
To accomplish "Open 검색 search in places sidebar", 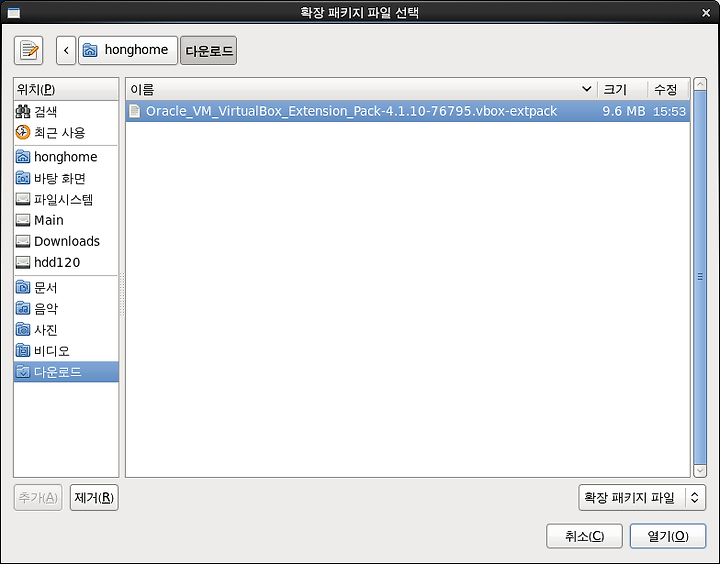I will tap(66, 111).
